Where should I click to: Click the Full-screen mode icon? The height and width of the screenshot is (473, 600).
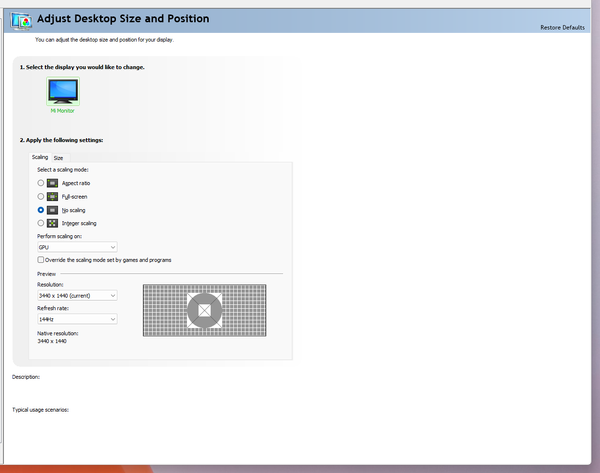tap(52, 197)
